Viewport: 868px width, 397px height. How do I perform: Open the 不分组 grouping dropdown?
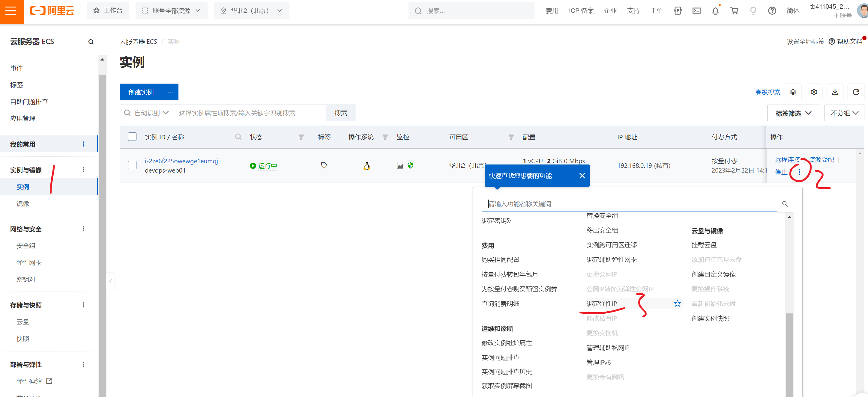[844, 113]
